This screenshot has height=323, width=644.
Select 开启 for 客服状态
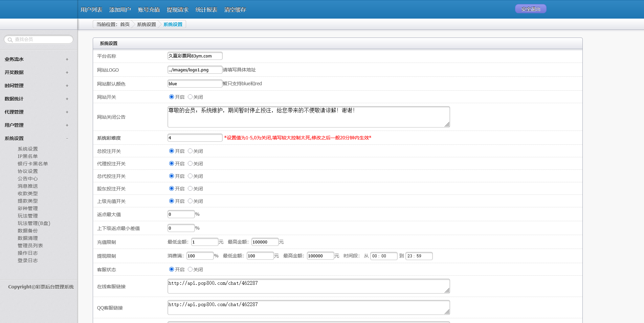(x=172, y=269)
